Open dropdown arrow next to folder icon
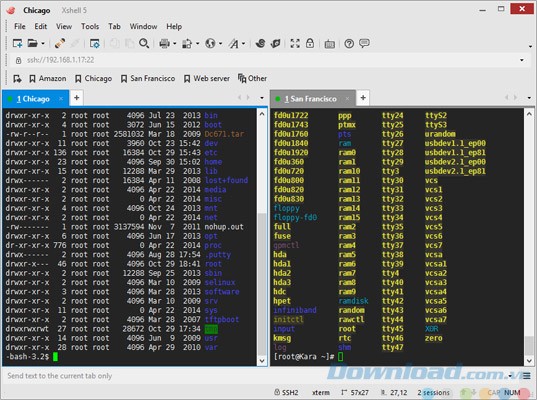The image size is (537, 400). [43, 43]
